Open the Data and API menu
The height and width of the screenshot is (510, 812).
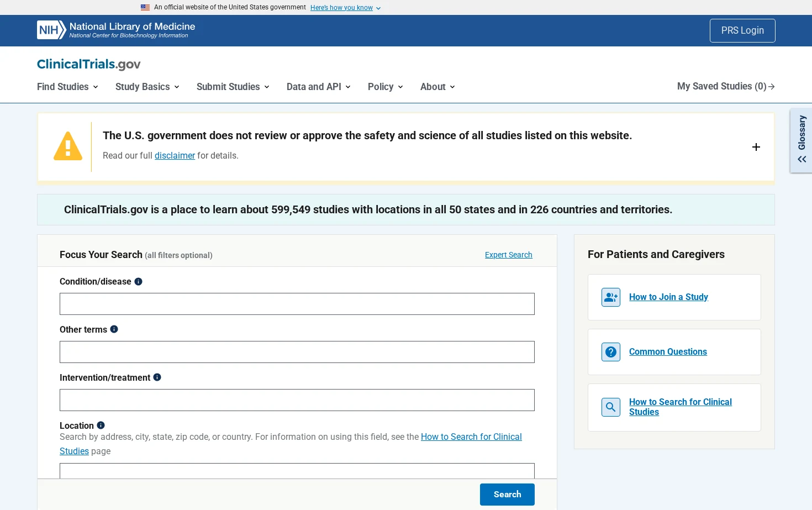(x=319, y=87)
